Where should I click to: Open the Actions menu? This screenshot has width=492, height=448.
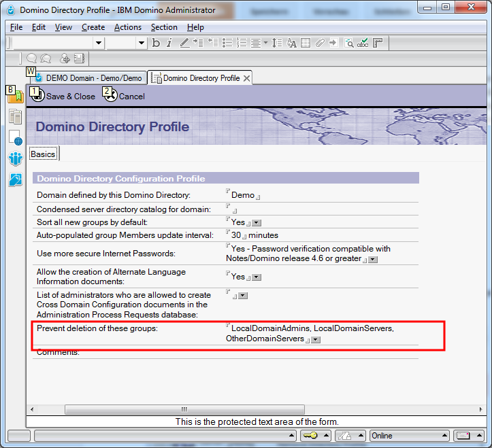click(128, 27)
